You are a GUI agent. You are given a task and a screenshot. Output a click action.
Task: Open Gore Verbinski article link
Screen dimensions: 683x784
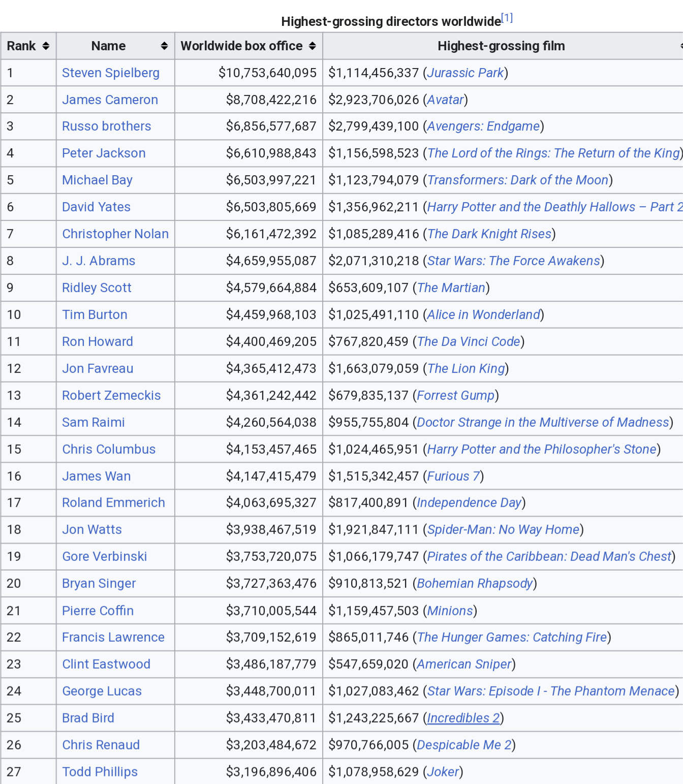[x=105, y=557]
